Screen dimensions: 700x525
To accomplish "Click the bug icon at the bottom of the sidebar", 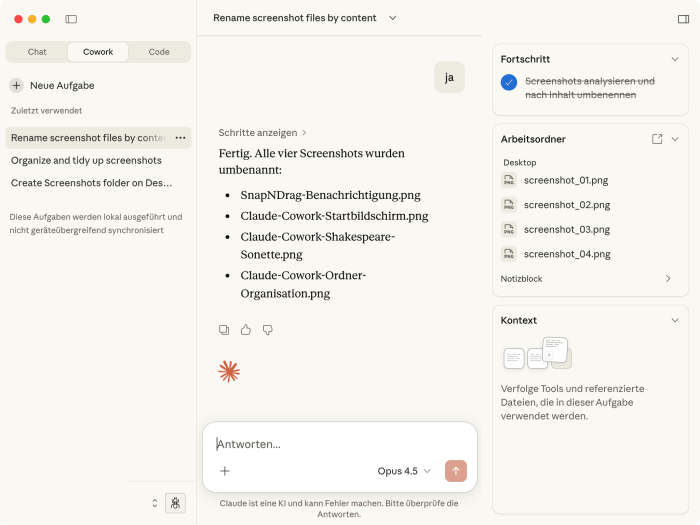I will click(x=175, y=503).
